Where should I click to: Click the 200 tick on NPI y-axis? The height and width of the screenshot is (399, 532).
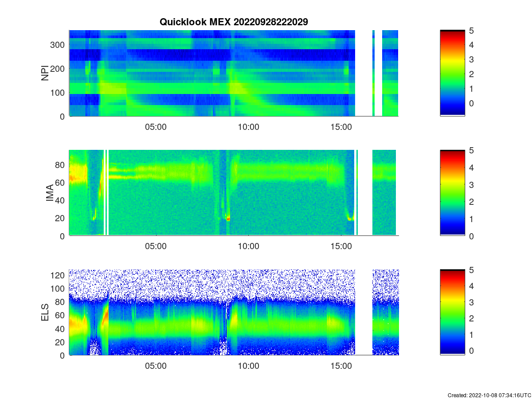click(58, 69)
